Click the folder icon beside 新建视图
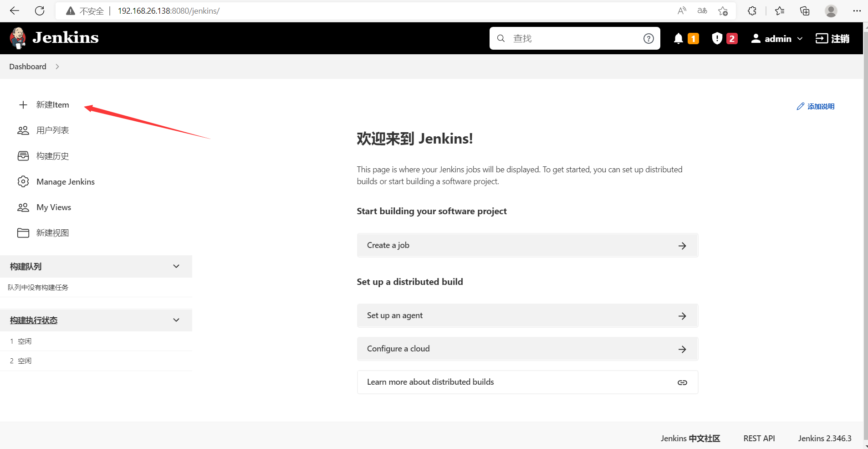Image resolution: width=868 pixels, height=449 pixels. 23,233
